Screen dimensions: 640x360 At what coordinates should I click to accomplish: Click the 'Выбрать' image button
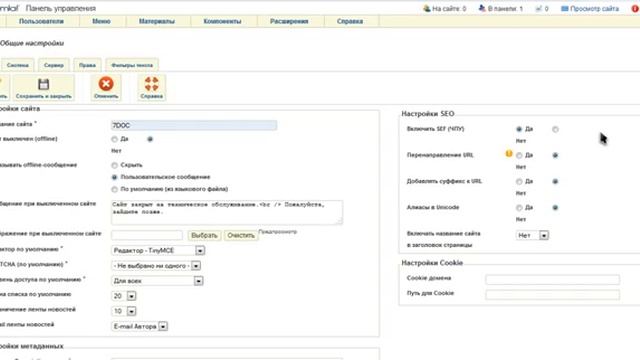[204, 236]
